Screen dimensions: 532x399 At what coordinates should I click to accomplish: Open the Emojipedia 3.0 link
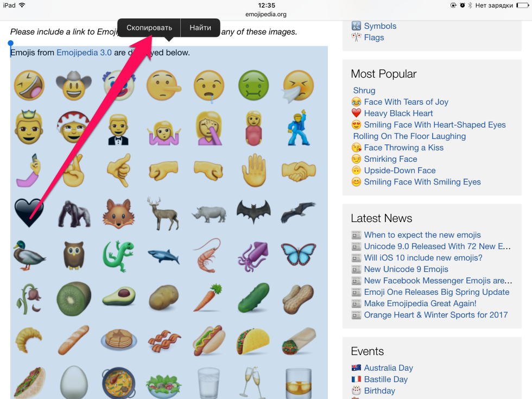point(84,53)
